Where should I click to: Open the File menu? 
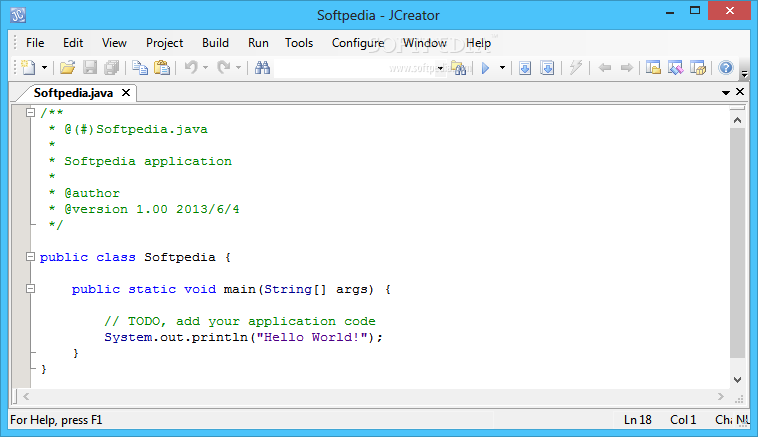tap(35, 43)
